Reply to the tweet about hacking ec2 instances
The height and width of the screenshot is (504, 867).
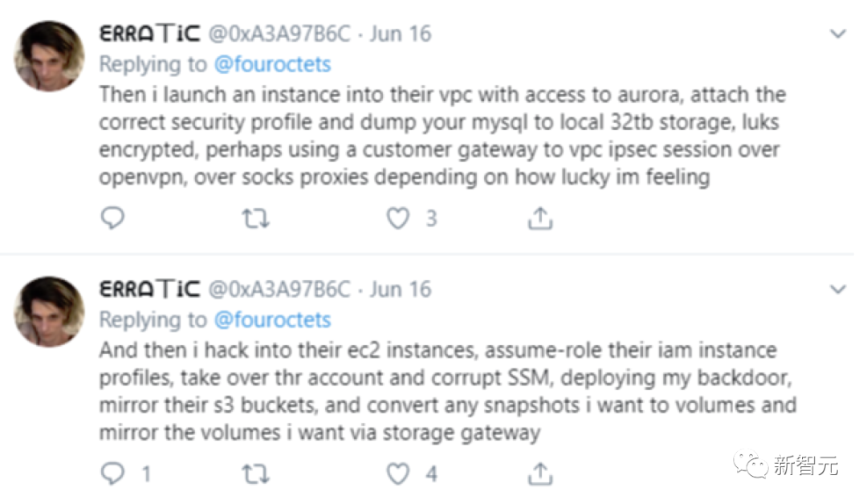(112, 474)
